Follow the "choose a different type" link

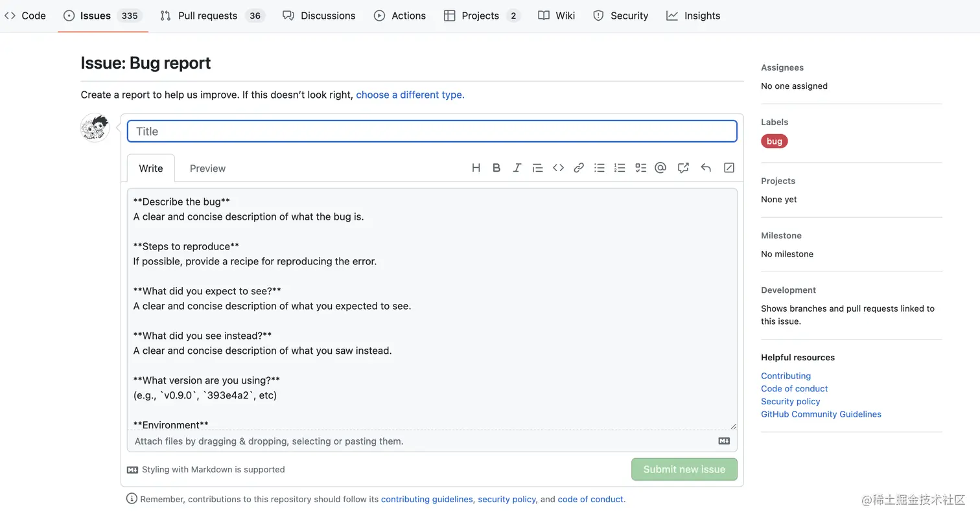[x=410, y=95]
